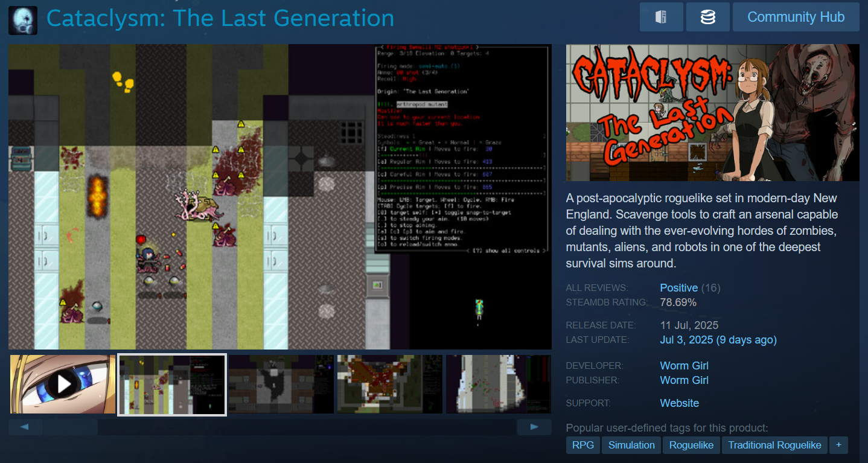This screenshot has width=868, height=463.
Task: Click the 'ALL REVIEWS:' label
Action: click(597, 289)
